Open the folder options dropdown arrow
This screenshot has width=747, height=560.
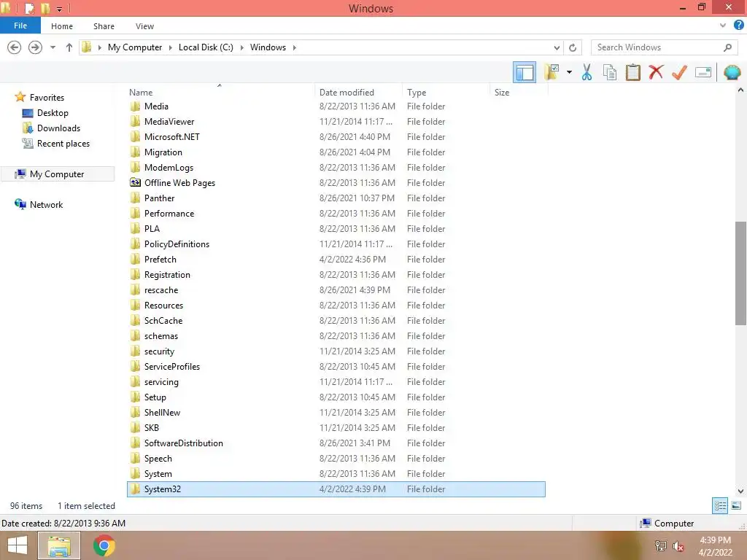coord(569,72)
